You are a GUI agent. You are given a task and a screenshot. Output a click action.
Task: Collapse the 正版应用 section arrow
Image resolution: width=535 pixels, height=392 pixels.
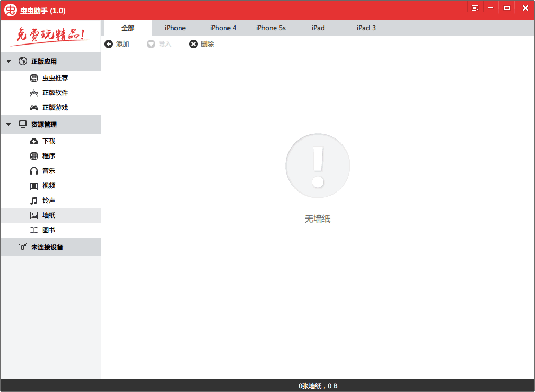(8, 62)
